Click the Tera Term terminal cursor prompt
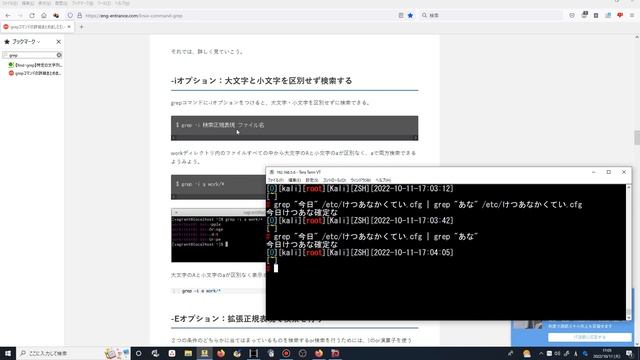 276,268
